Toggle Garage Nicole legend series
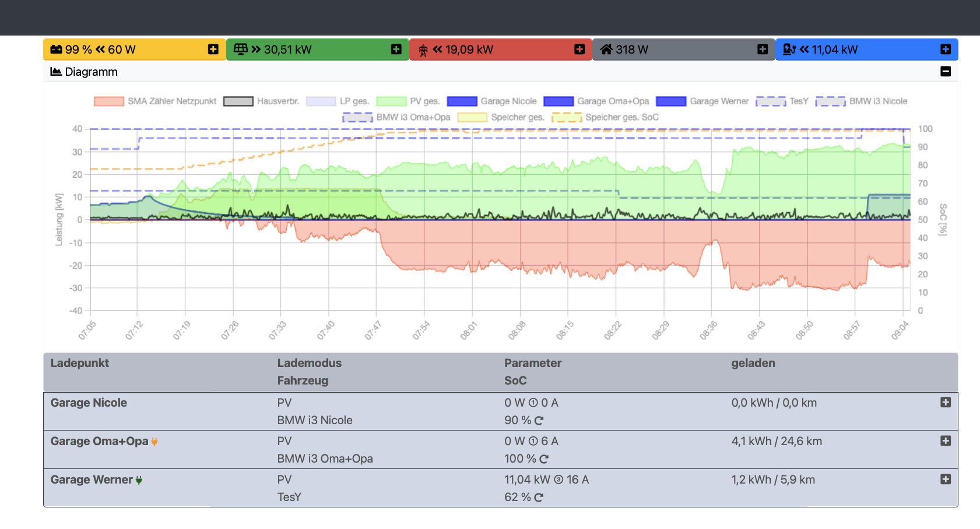980x529 pixels. click(492, 101)
